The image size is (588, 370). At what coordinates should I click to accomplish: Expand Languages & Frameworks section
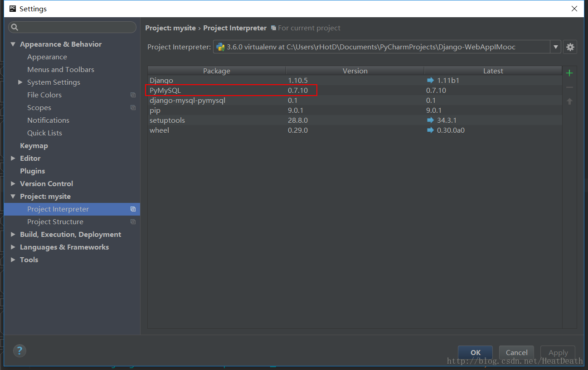[x=13, y=247]
